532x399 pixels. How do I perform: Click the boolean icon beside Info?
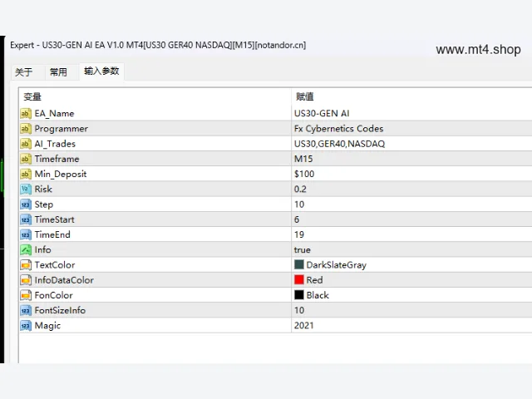coord(26,249)
